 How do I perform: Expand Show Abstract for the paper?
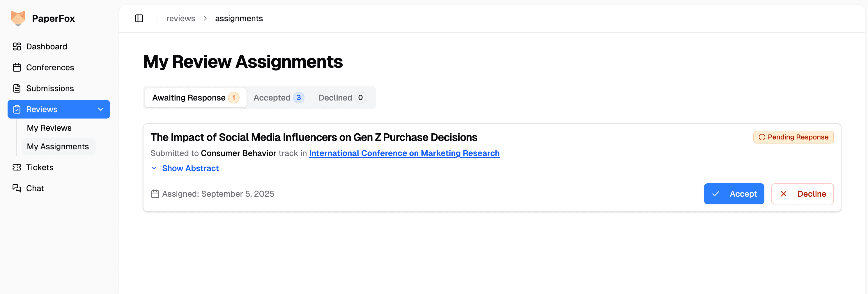(190, 168)
